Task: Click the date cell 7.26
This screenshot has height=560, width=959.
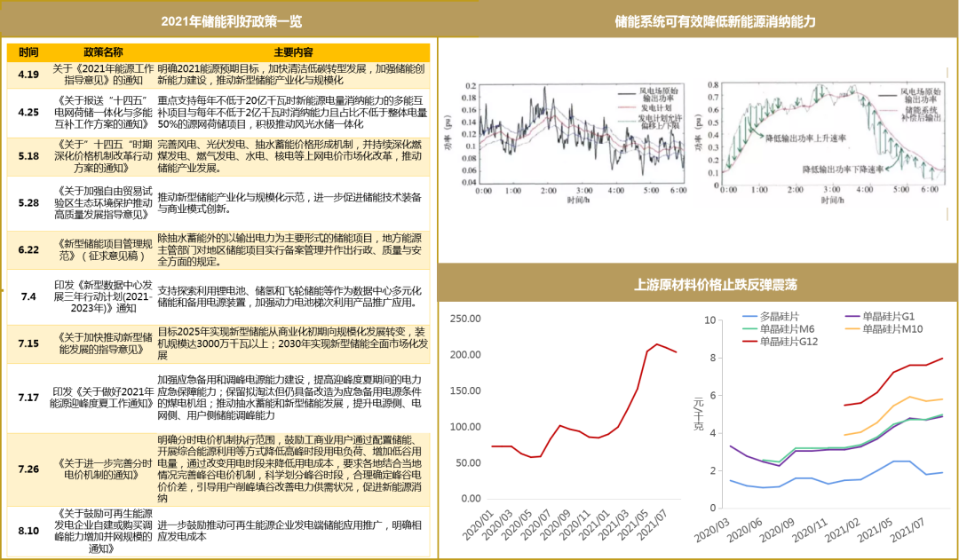Action: click(x=28, y=469)
